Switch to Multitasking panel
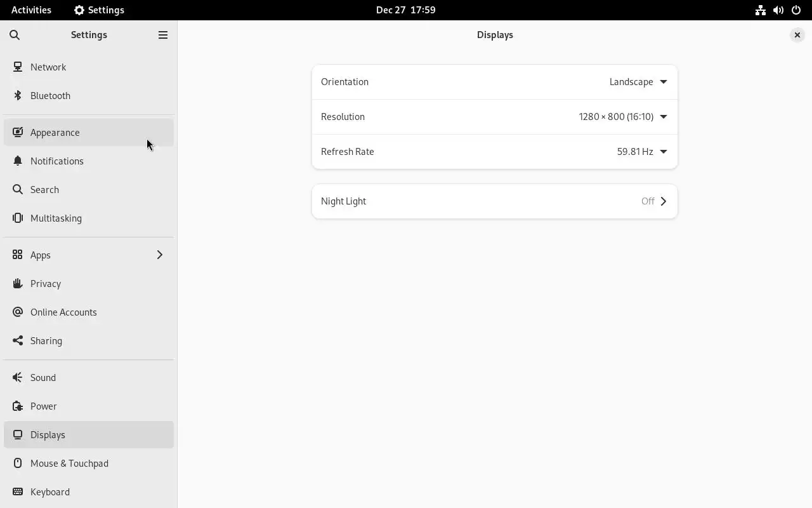Image resolution: width=812 pixels, height=508 pixels. tap(89, 218)
